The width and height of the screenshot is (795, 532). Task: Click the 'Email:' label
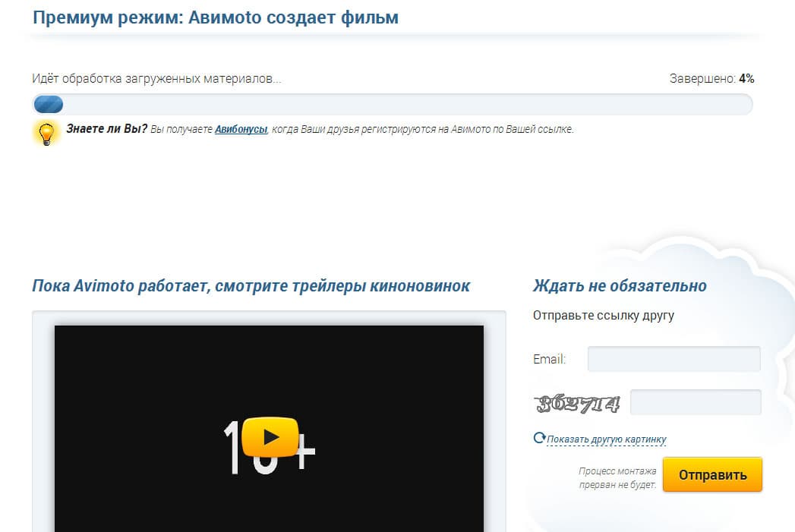click(x=549, y=359)
